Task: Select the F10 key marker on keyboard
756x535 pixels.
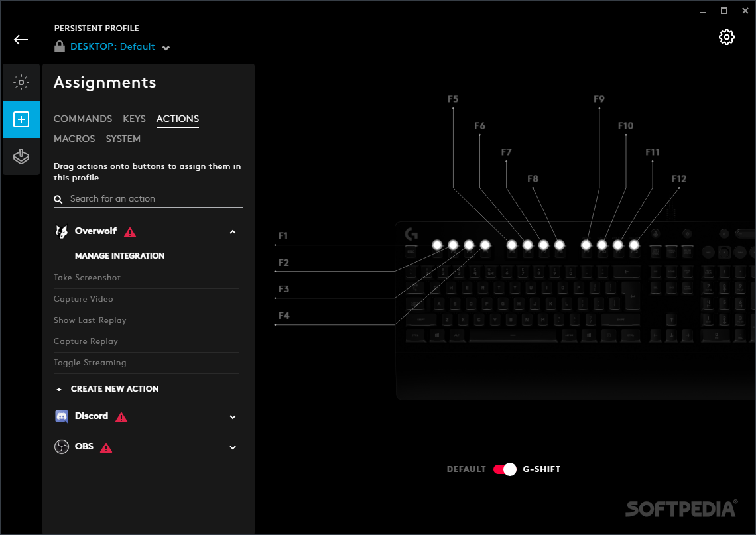Action: tap(601, 245)
